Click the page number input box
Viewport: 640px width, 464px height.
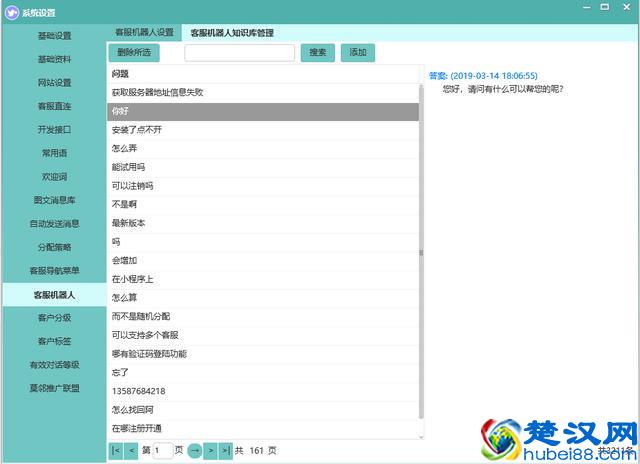coord(162,451)
